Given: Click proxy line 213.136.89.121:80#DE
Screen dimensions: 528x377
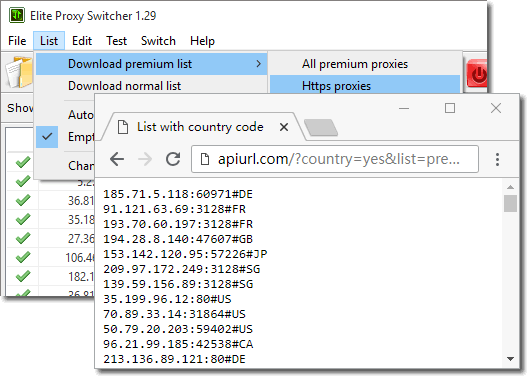Looking at the screenshot, I should [x=174, y=359].
